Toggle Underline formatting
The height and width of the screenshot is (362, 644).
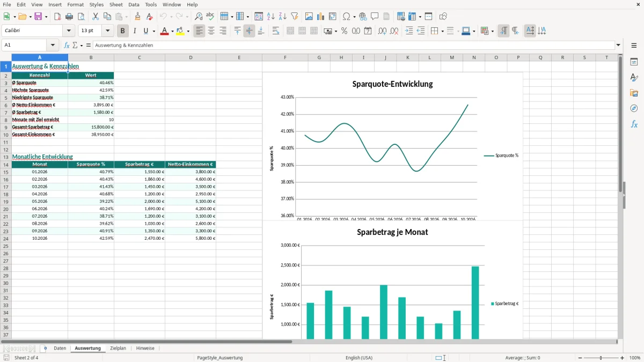pyautogui.click(x=145, y=31)
